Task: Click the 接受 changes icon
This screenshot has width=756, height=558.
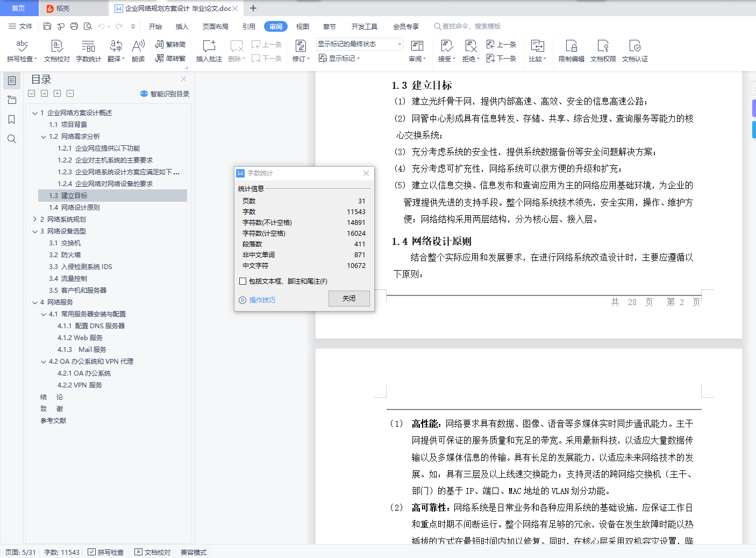Action: 447,51
